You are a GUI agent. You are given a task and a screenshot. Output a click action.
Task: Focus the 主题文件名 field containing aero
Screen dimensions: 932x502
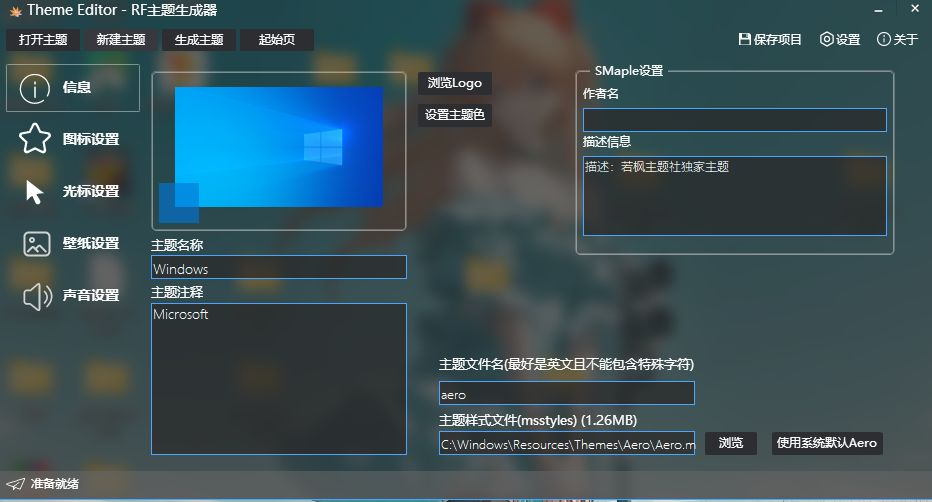click(x=567, y=393)
